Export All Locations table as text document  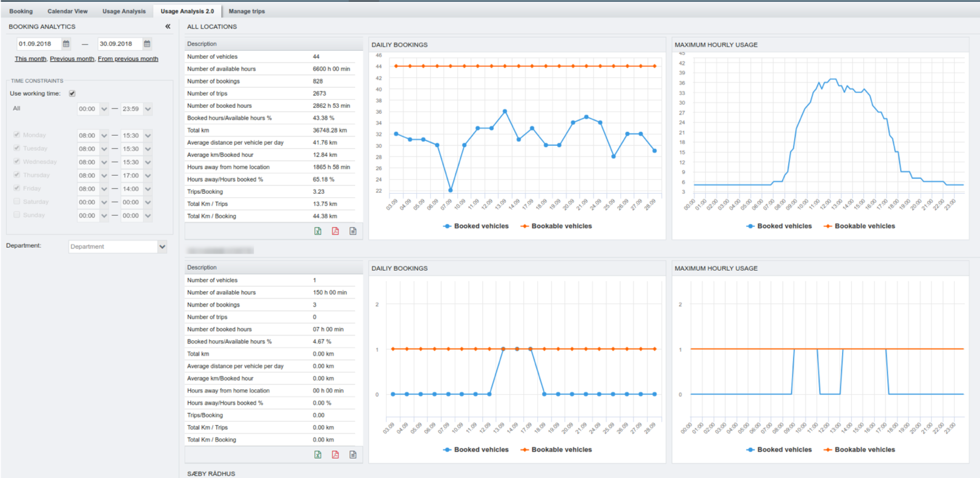[x=353, y=231]
